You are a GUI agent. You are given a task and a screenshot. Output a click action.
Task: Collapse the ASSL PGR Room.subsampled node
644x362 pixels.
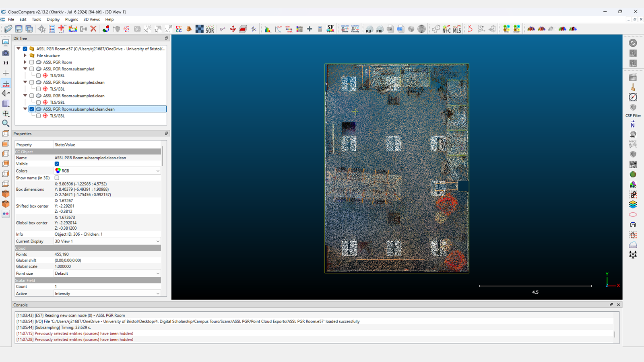[x=25, y=69]
